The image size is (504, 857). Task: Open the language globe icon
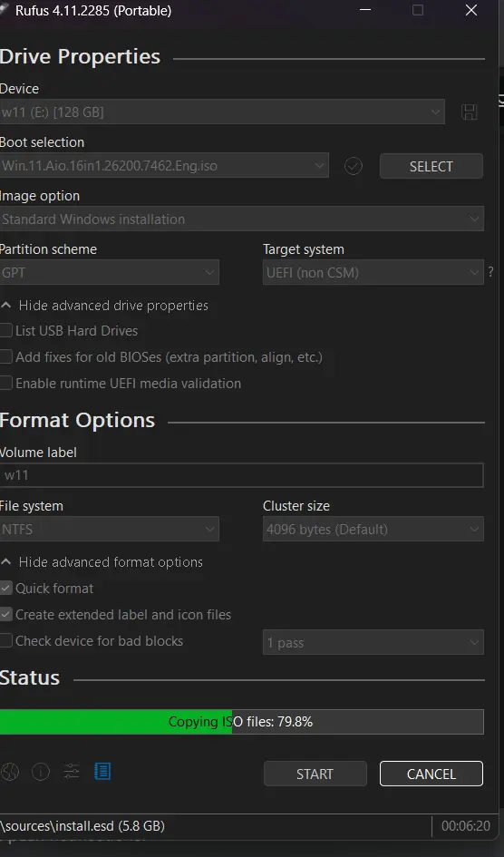pos(10,771)
